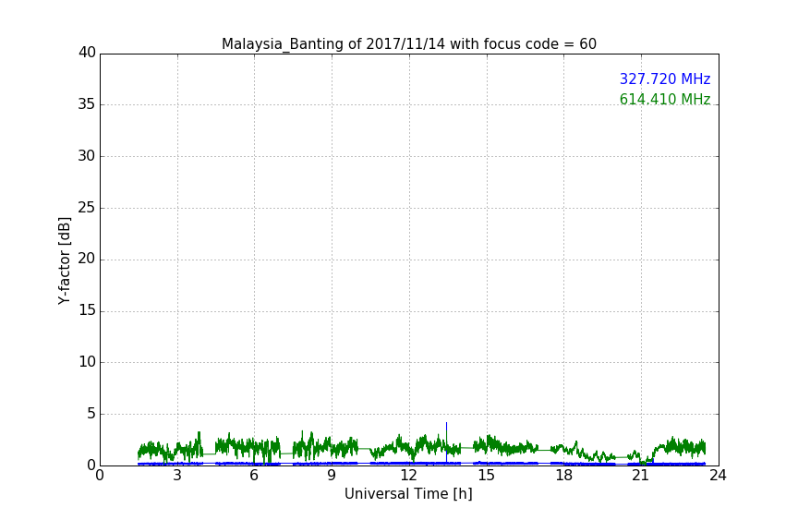Click y-axis tick label 30

(x=87, y=156)
